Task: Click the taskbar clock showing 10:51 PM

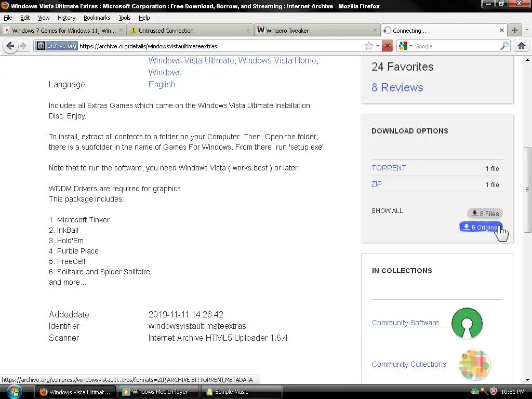Action: click(513, 392)
